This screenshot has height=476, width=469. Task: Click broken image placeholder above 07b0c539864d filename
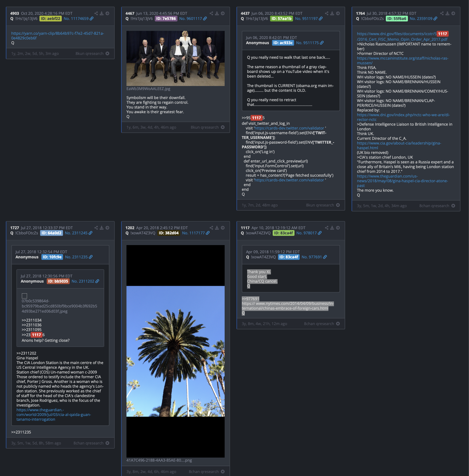(24, 296)
